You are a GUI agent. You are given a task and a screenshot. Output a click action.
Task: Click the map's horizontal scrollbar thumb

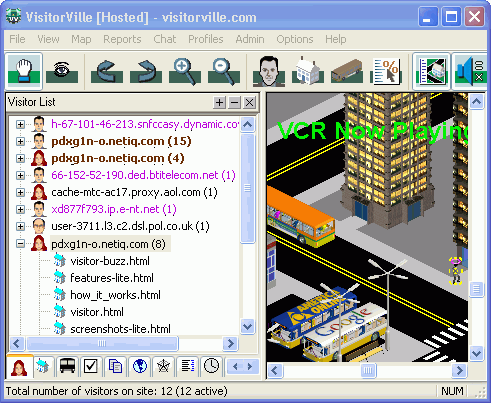tap(368, 370)
